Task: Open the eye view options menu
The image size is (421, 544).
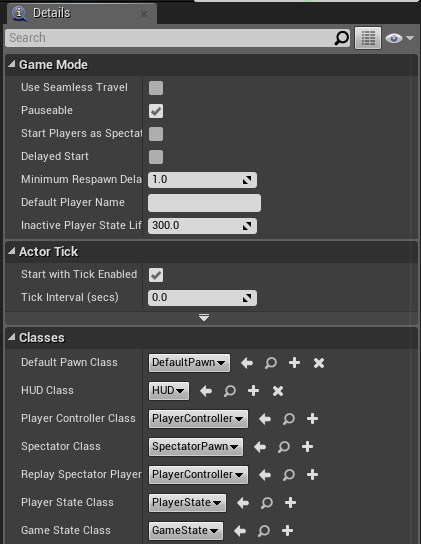Action: coord(399,38)
